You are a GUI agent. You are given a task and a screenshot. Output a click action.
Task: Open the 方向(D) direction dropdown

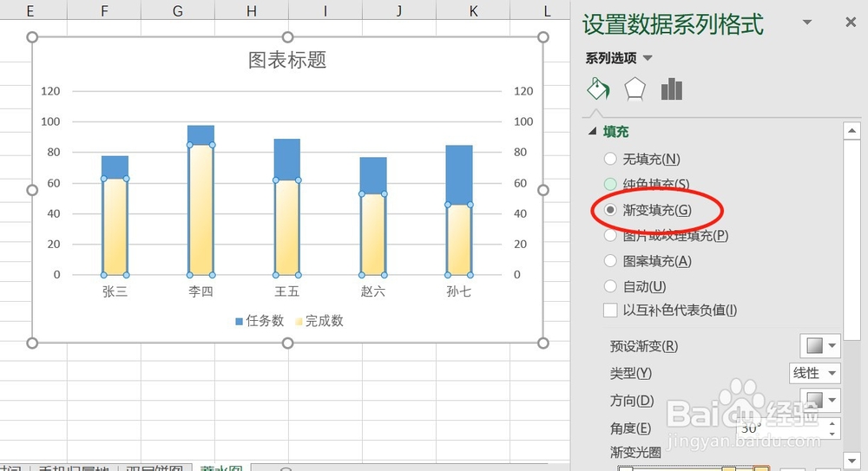pos(820,400)
